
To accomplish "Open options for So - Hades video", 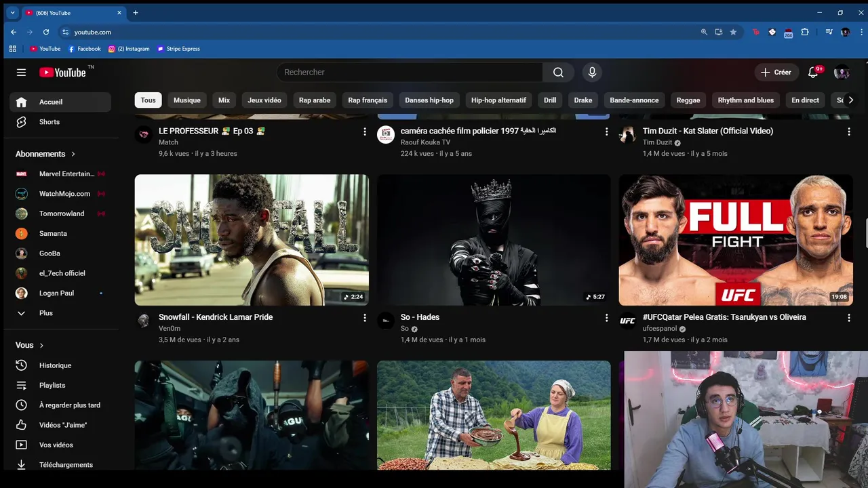I will click(606, 318).
